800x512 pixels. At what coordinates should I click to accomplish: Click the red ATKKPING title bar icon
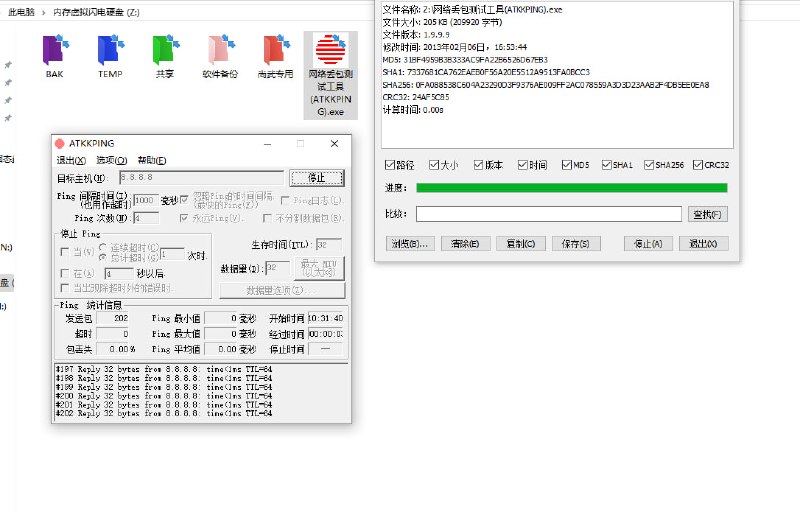(x=60, y=144)
